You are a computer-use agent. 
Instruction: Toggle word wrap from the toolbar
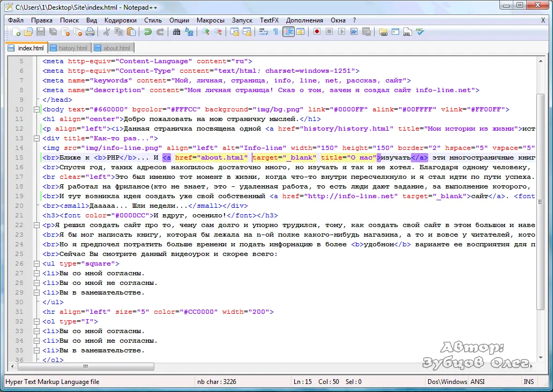[x=264, y=32]
